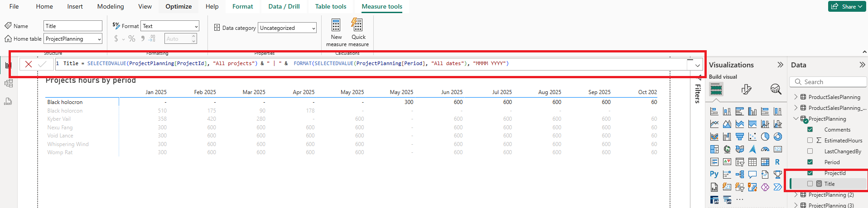Image resolution: width=868 pixels, height=208 pixels.
Task: Open the Format type dropdown
Action: coord(170,26)
